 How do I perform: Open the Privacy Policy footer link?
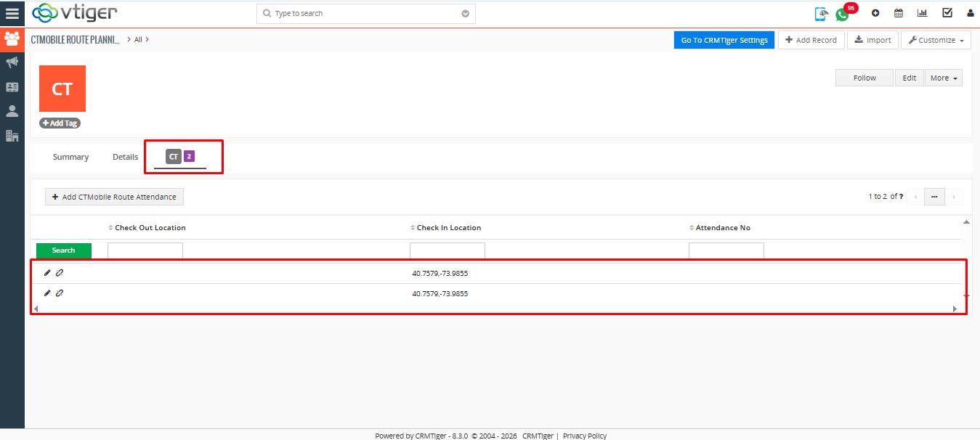tap(585, 436)
